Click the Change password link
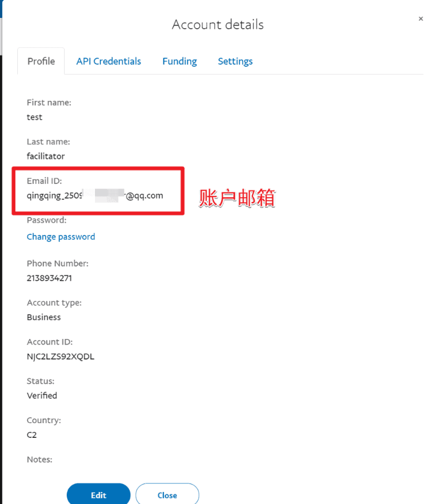 [x=61, y=237]
